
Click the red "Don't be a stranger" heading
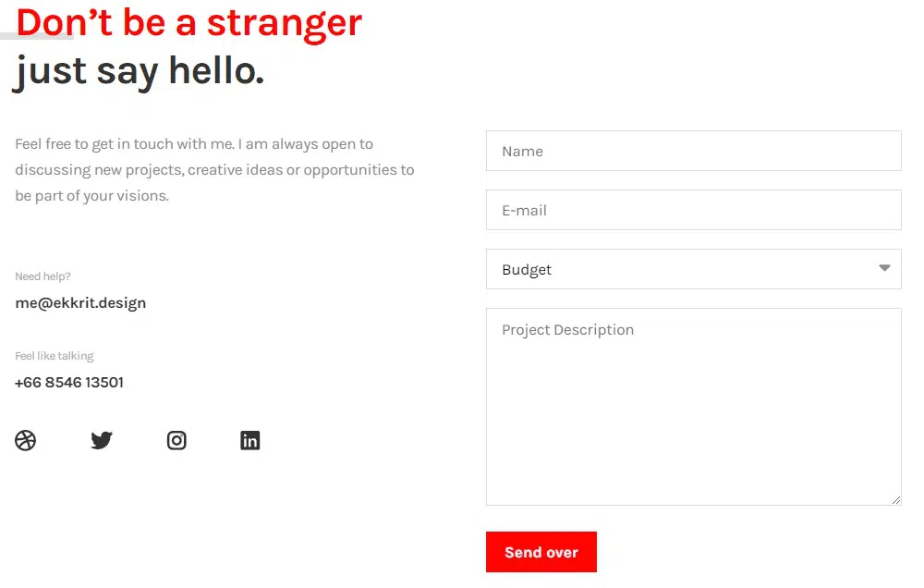point(189,22)
